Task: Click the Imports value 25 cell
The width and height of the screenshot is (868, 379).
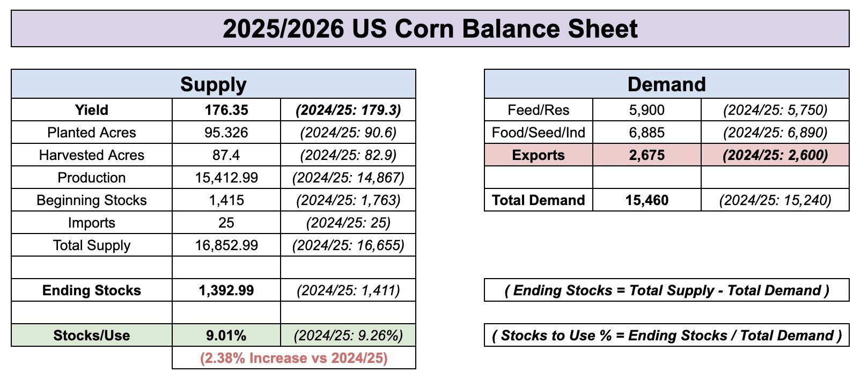Action: coord(226,222)
